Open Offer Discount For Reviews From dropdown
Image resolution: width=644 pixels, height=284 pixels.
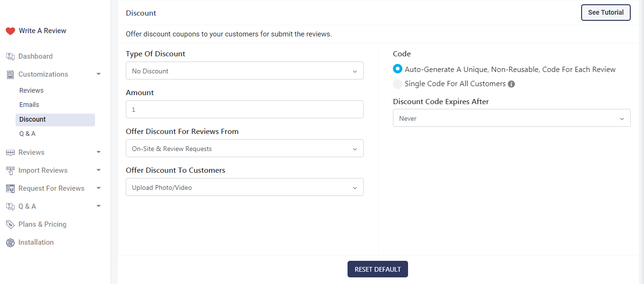coord(244,149)
